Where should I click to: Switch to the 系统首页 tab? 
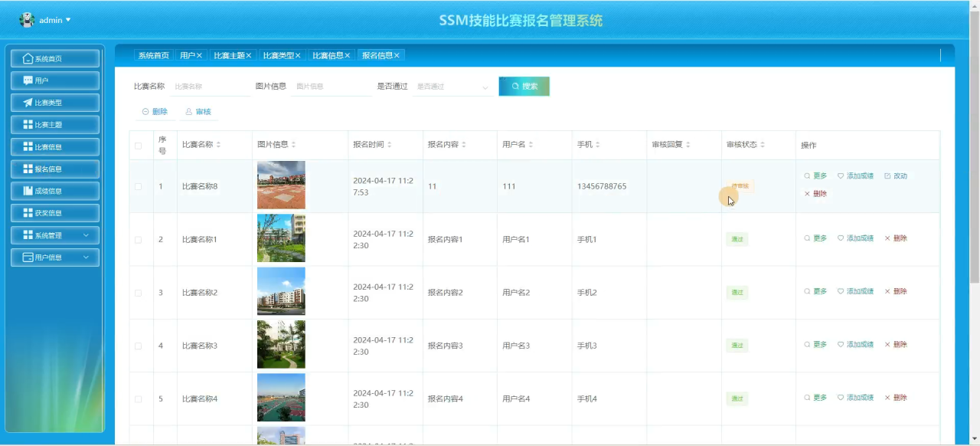pyautogui.click(x=153, y=55)
